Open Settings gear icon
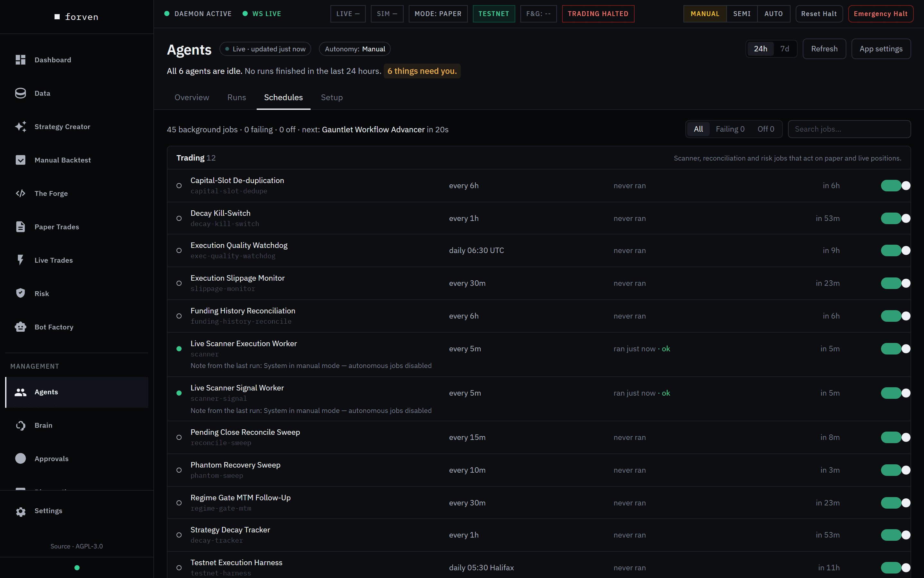 click(x=21, y=512)
